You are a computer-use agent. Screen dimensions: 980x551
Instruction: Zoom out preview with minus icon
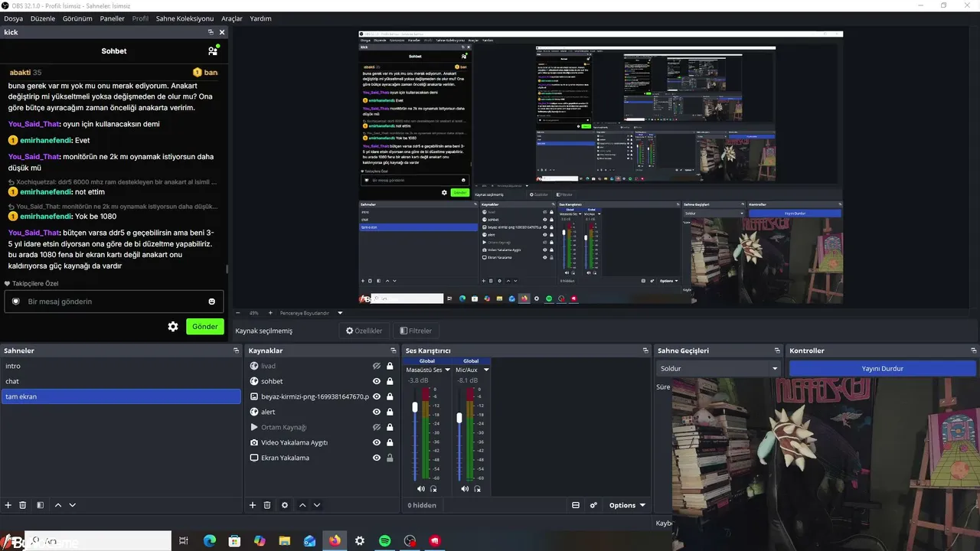[x=237, y=313]
